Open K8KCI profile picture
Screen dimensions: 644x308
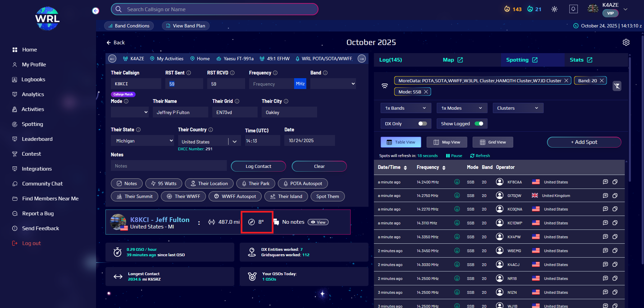(118, 222)
